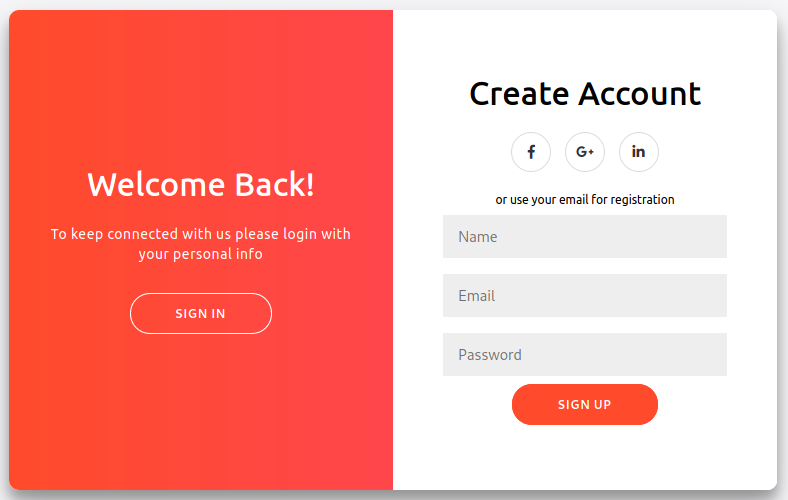Focus the Email input field

pyautogui.click(x=584, y=296)
